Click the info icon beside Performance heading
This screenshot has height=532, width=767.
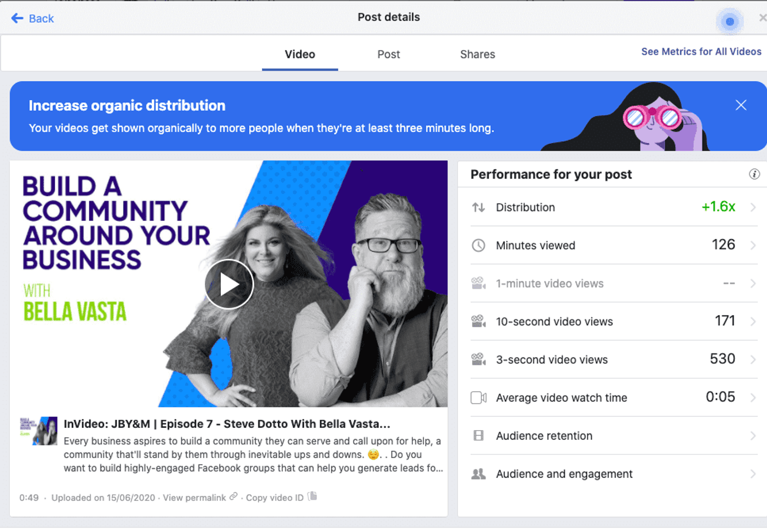point(754,174)
